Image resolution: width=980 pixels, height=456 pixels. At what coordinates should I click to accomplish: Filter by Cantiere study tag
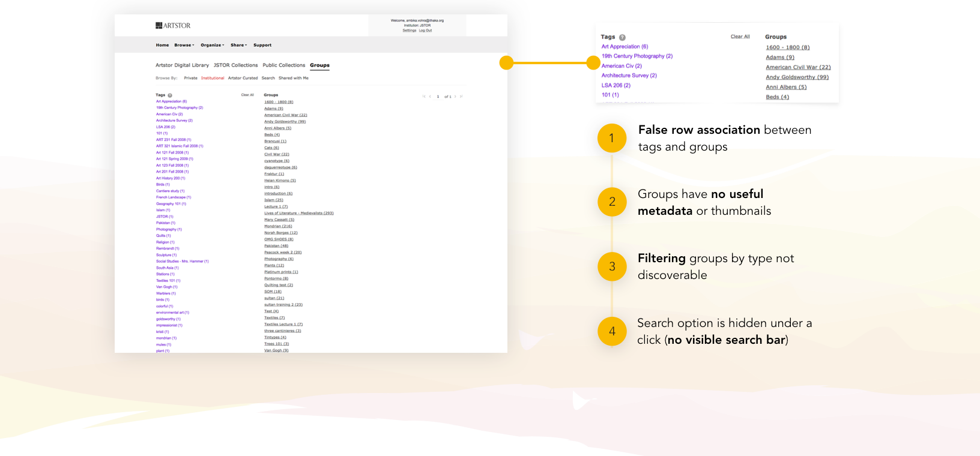[x=171, y=191]
